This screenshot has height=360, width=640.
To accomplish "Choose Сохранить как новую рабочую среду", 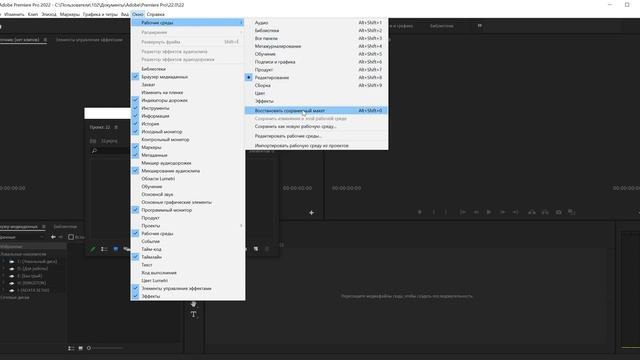I will (316, 126).
